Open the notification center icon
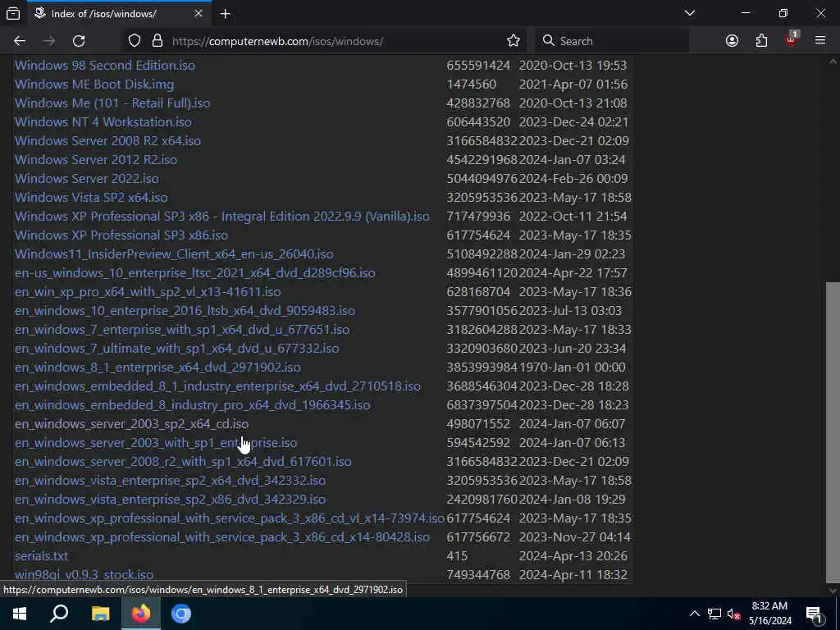 point(814,614)
